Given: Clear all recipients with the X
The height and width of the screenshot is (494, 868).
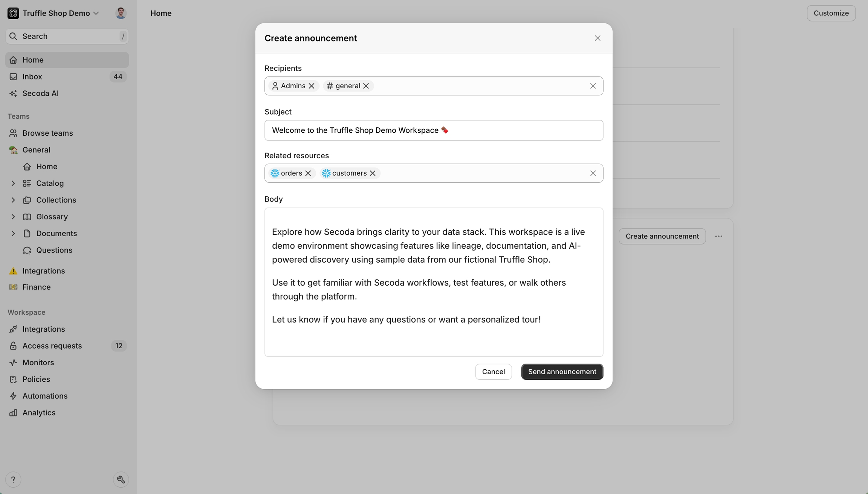Looking at the screenshot, I should click(593, 86).
